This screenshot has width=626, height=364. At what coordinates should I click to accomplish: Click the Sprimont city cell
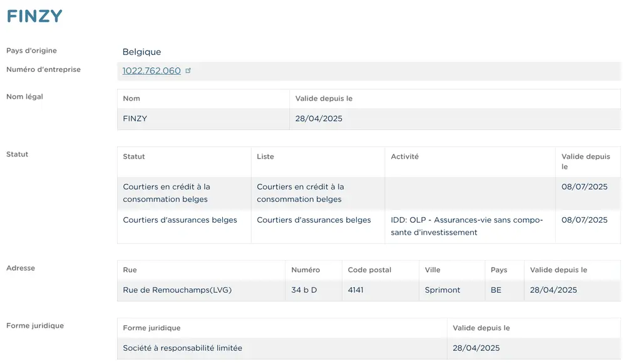443,290
